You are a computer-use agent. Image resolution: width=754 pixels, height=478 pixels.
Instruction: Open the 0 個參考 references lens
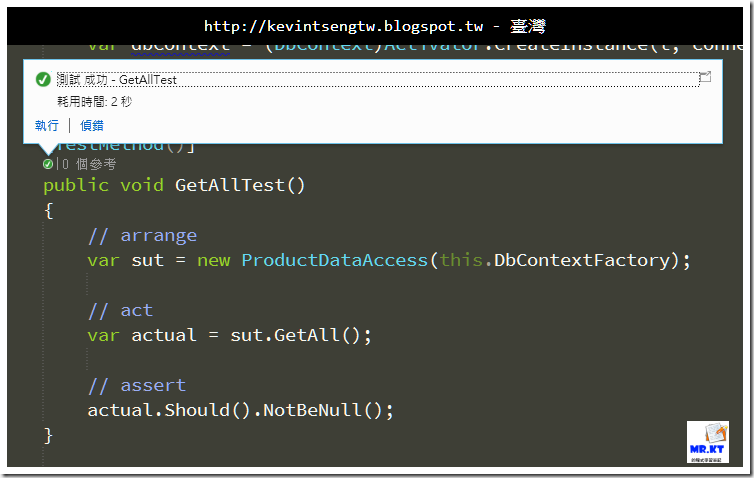pos(89,164)
